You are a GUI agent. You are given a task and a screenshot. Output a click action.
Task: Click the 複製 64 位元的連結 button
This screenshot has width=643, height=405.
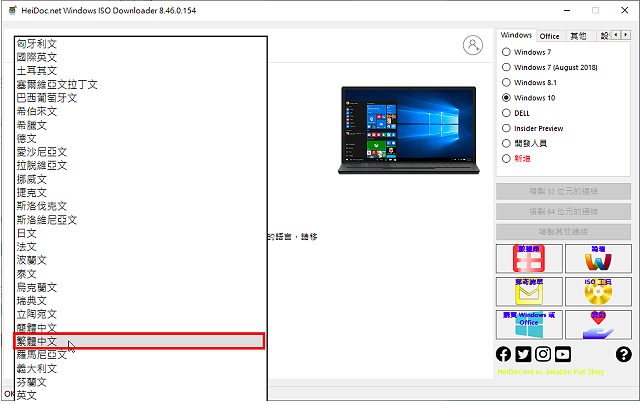(563, 212)
